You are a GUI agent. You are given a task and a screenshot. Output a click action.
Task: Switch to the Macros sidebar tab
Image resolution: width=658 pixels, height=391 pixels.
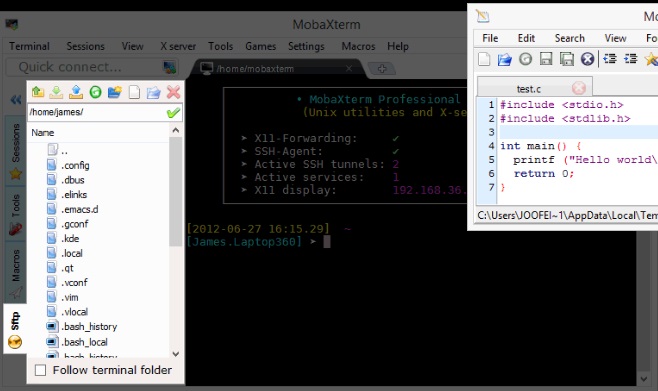click(16, 272)
